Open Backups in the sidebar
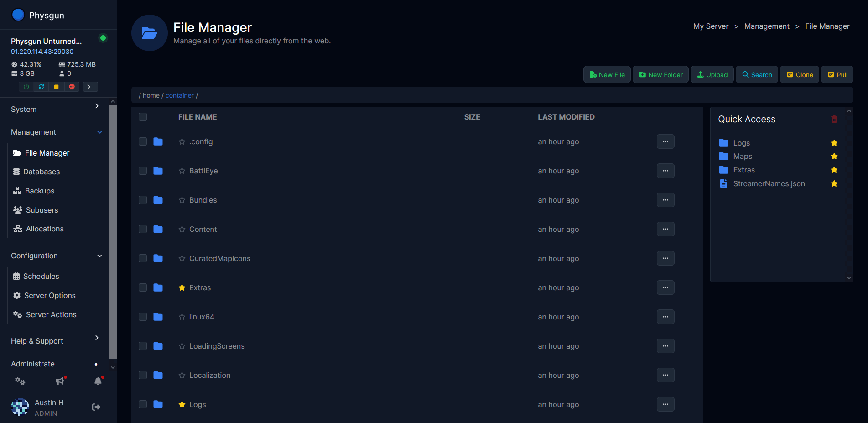Viewport: 868px width, 423px height. 39,191
